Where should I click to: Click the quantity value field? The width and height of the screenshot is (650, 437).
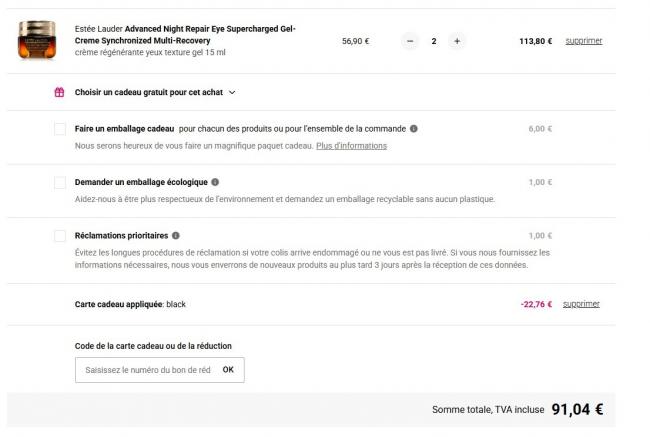tap(433, 41)
